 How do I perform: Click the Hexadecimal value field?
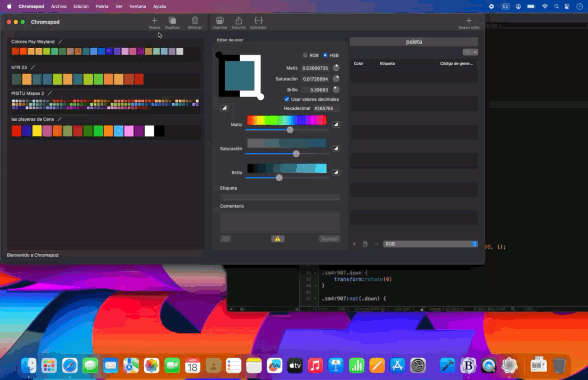(326, 109)
